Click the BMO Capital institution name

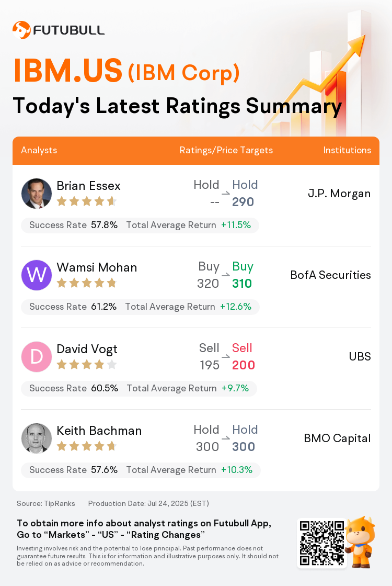tap(338, 438)
